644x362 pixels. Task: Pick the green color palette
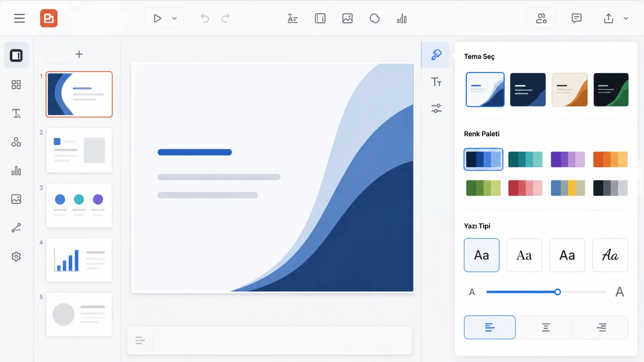point(483,188)
